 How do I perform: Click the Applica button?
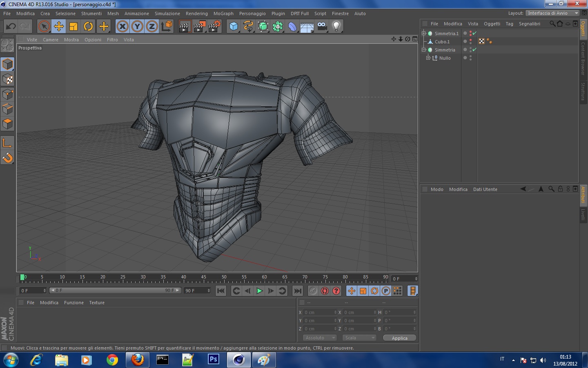[x=399, y=338]
